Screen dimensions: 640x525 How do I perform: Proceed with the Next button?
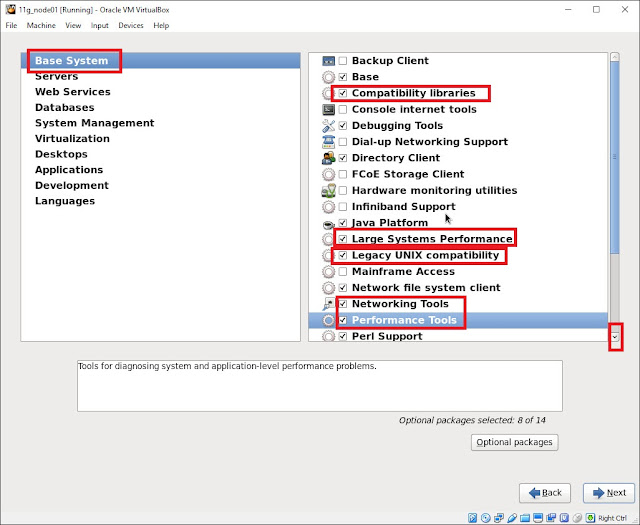click(x=609, y=493)
